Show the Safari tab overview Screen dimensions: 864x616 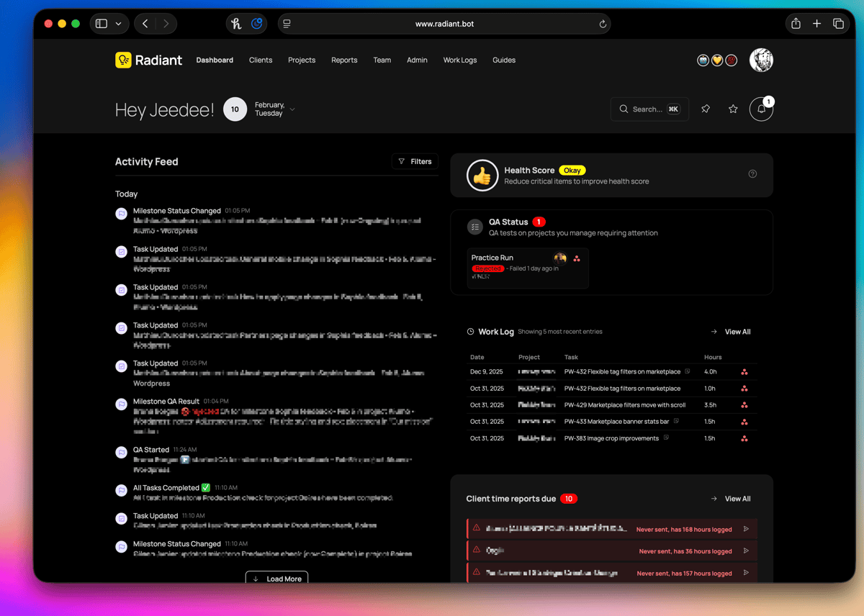(x=838, y=24)
